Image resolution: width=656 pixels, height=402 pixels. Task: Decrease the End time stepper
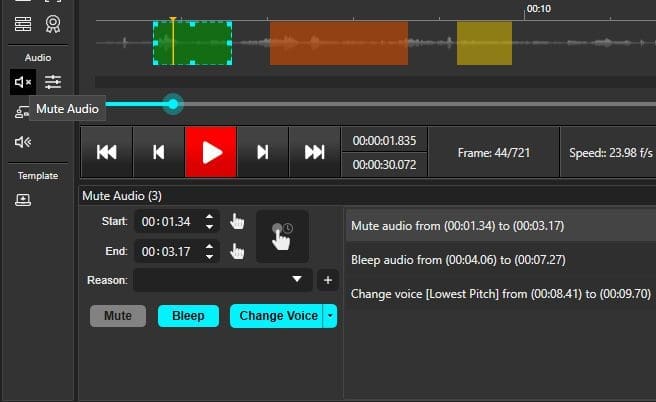coord(209,257)
